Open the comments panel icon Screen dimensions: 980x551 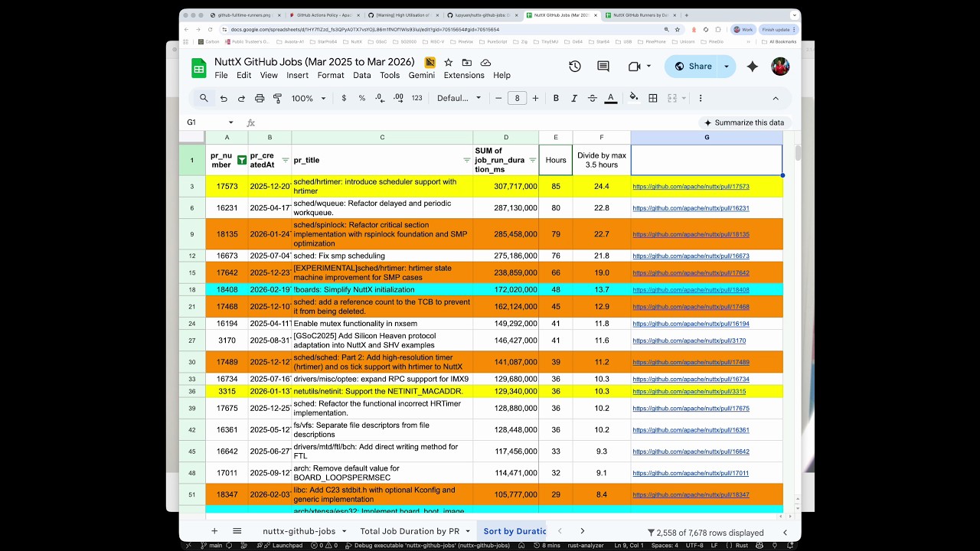point(603,67)
